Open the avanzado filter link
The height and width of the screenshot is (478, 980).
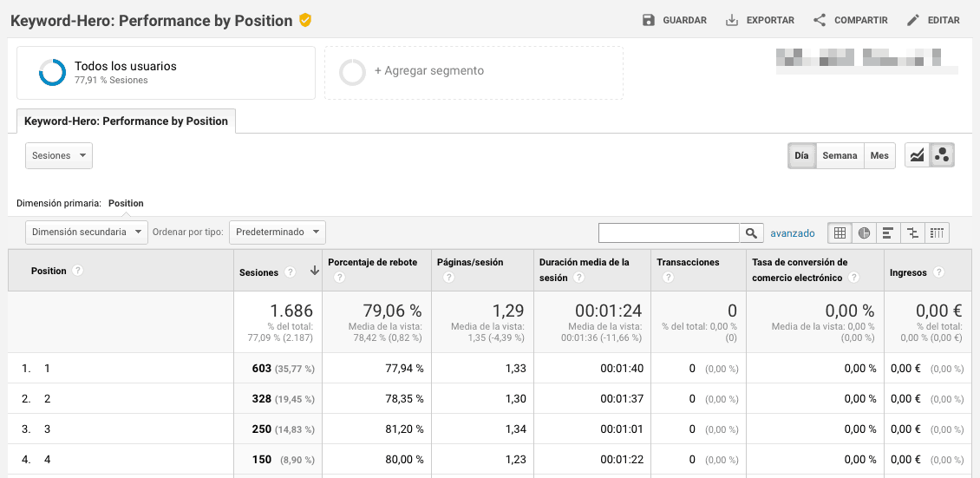[x=793, y=233]
